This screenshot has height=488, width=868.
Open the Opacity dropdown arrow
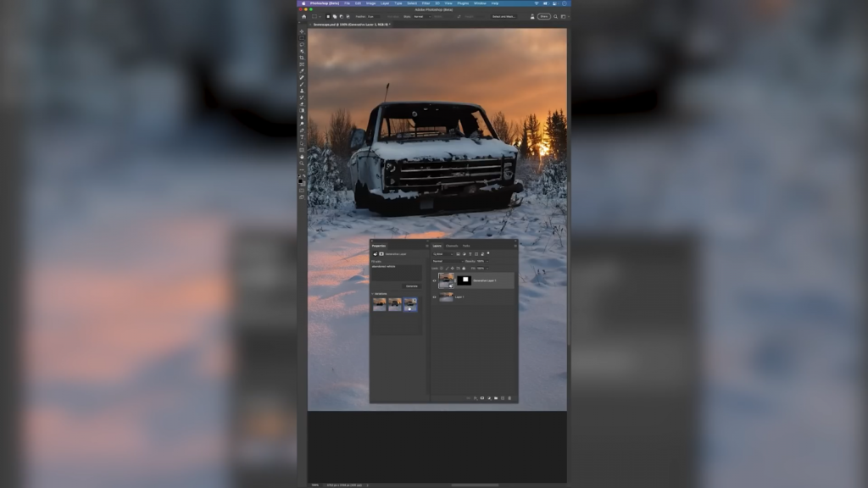click(x=487, y=261)
